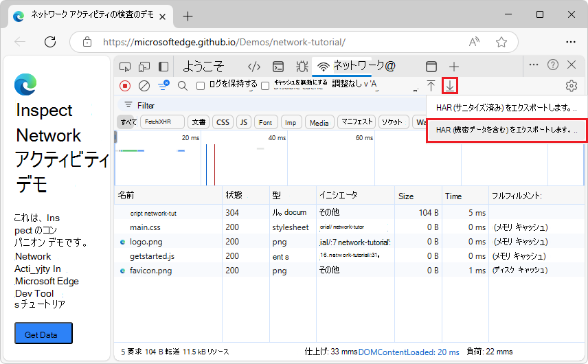Open the Application tool icon
Viewport: 588px width, 364px height.
(x=431, y=67)
